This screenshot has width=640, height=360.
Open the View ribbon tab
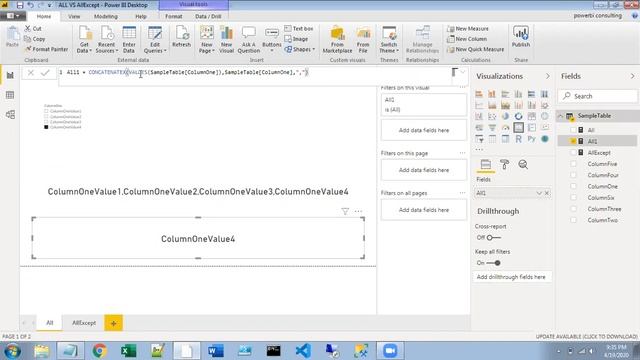point(74,16)
